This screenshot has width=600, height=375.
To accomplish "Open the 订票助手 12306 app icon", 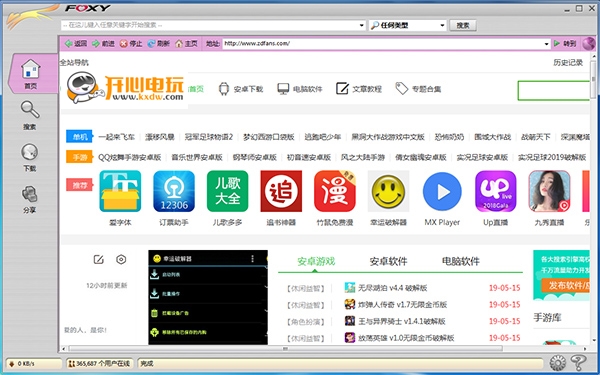I will [x=174, y=191].
